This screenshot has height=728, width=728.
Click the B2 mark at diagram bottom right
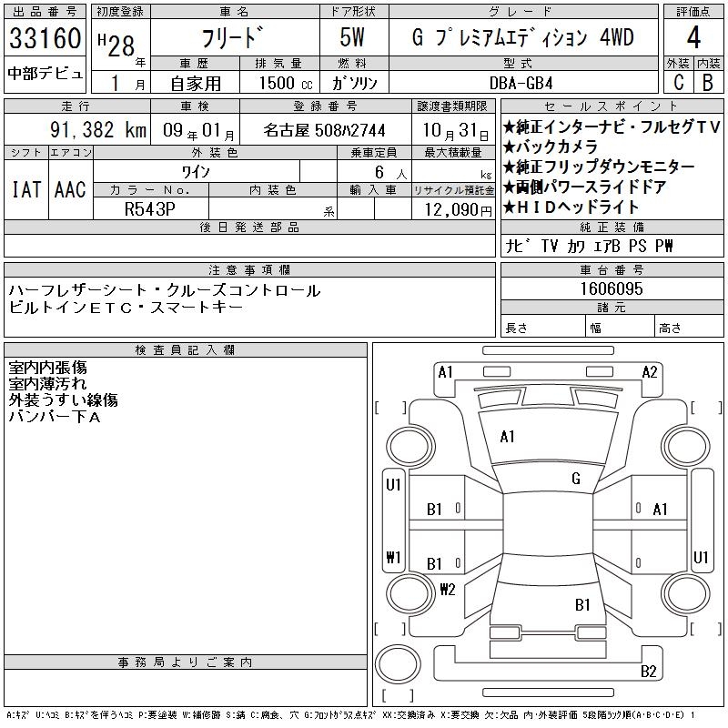(x=648, y=672)
